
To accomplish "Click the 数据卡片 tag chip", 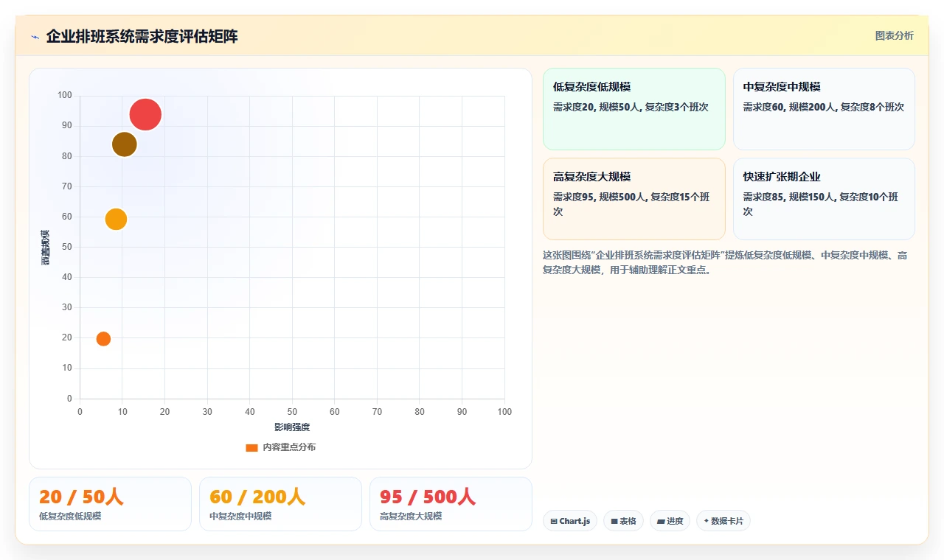I will (x=723, y=521).
